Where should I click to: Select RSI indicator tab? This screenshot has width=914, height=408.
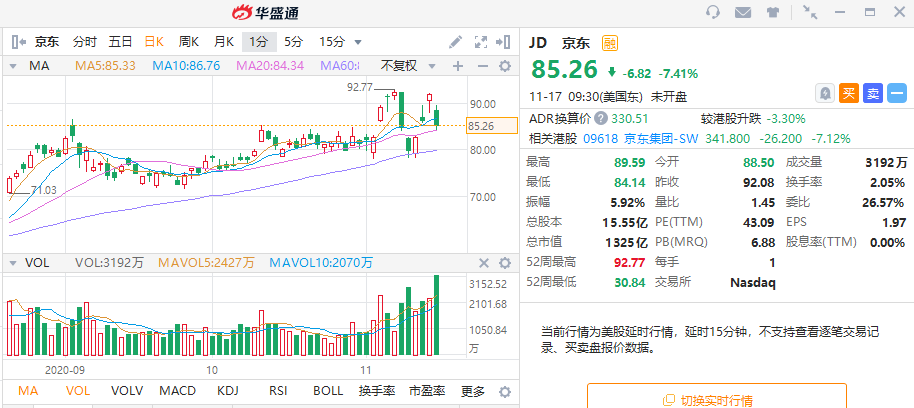(277, 391)
